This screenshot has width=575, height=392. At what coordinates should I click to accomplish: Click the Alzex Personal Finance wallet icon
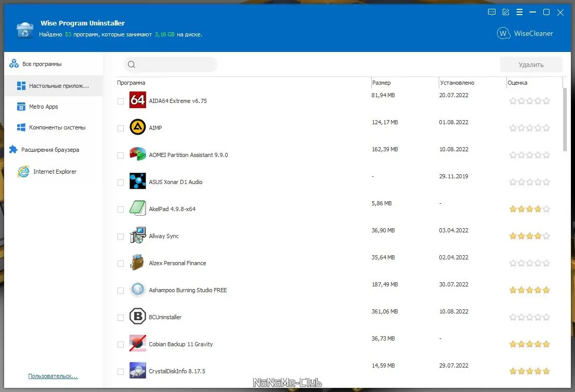coord(138,263)
